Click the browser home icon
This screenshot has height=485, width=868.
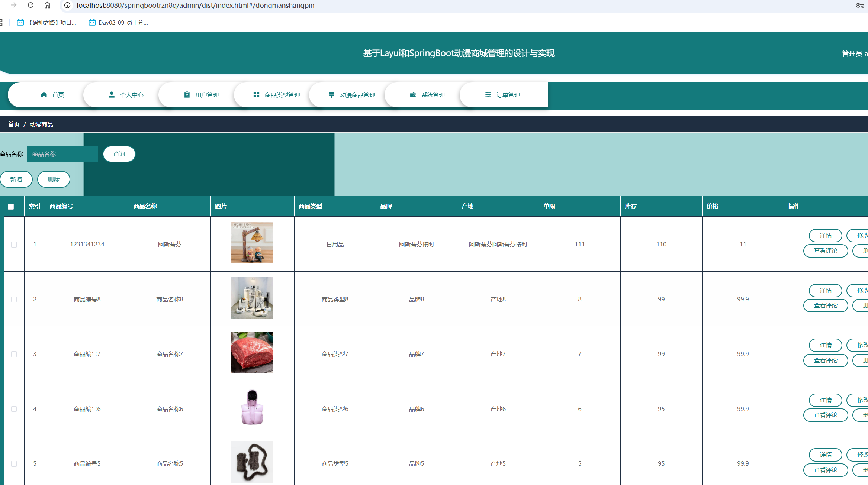click(x=47, y=5)
